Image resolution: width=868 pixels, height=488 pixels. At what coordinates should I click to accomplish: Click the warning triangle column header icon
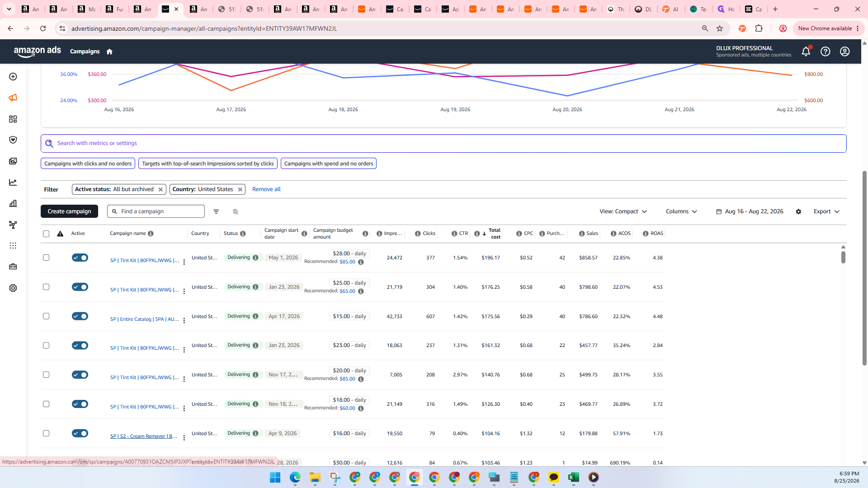60,234
